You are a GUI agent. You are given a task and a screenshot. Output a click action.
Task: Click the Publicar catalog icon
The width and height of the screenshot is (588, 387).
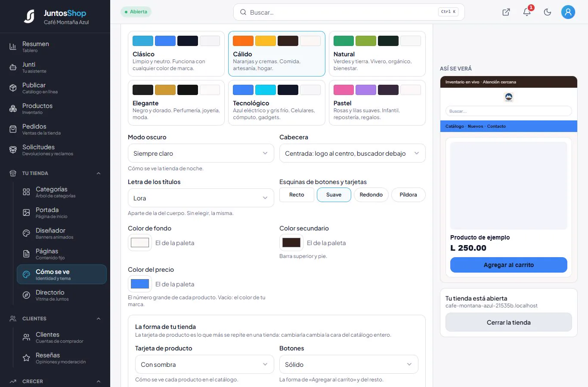(13, 88)
